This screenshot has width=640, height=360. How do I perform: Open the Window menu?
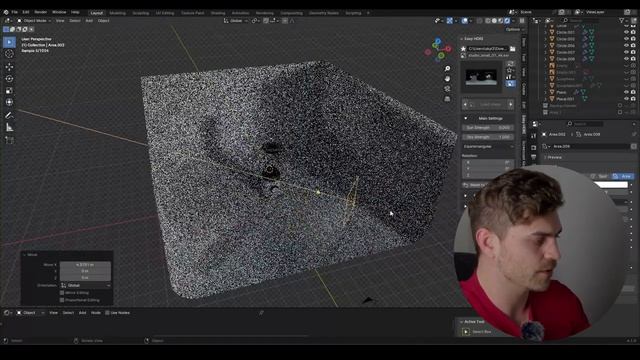coord(59,12)
